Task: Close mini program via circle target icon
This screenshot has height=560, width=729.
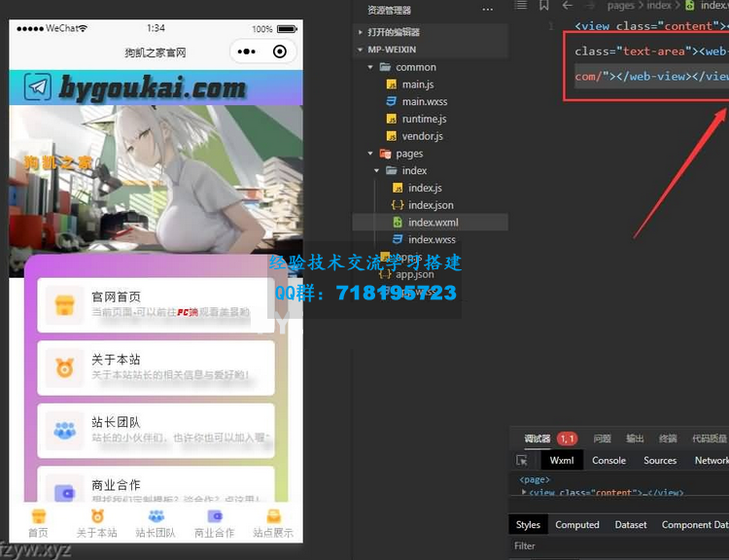Action: pos(280,52)
